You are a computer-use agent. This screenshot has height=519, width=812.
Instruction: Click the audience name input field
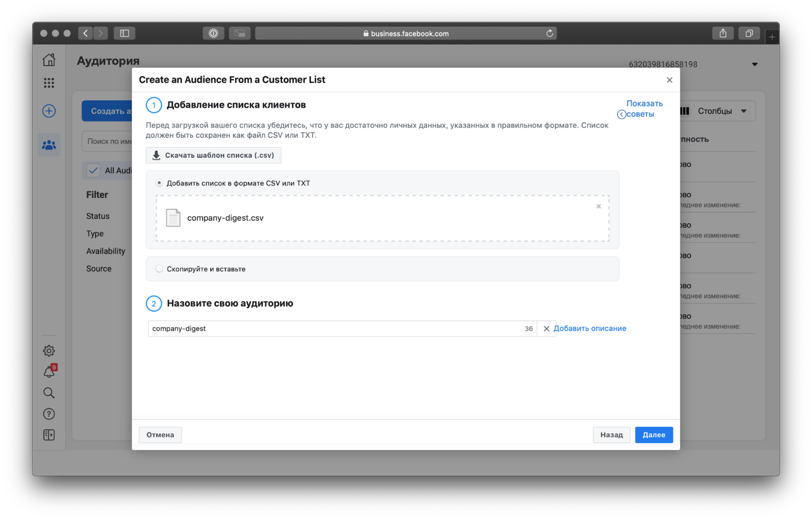(x=342, y=328)
